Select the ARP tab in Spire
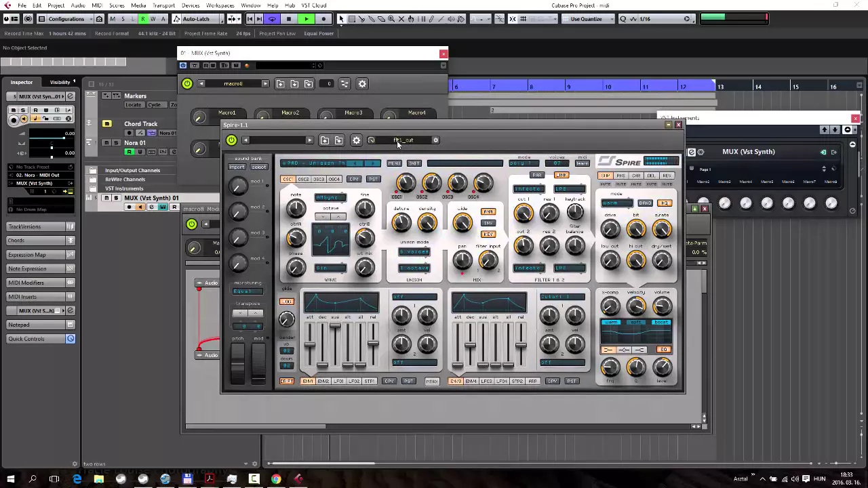Image resolution: width=868 pixels, height=488 pixels. click(532, 382)
